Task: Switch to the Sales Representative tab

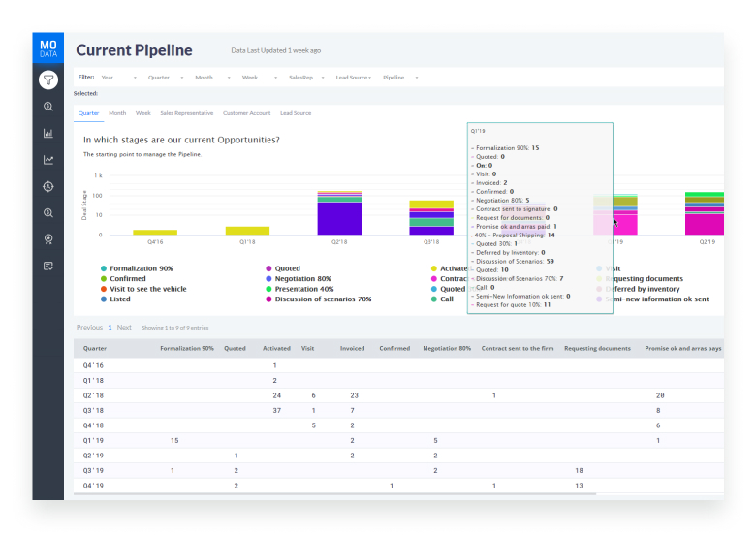Action: click(187, 113)
